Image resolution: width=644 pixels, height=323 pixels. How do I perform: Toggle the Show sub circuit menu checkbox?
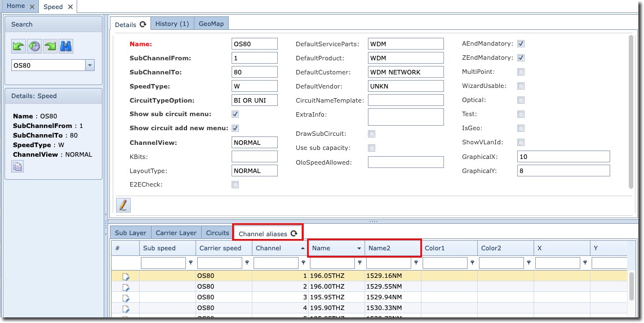tap(236, 114)
